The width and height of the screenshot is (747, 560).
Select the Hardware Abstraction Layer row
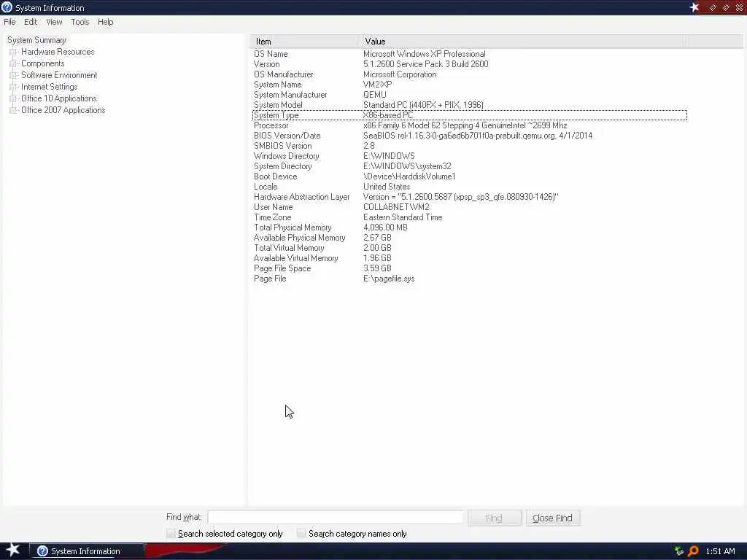(469, 197)
